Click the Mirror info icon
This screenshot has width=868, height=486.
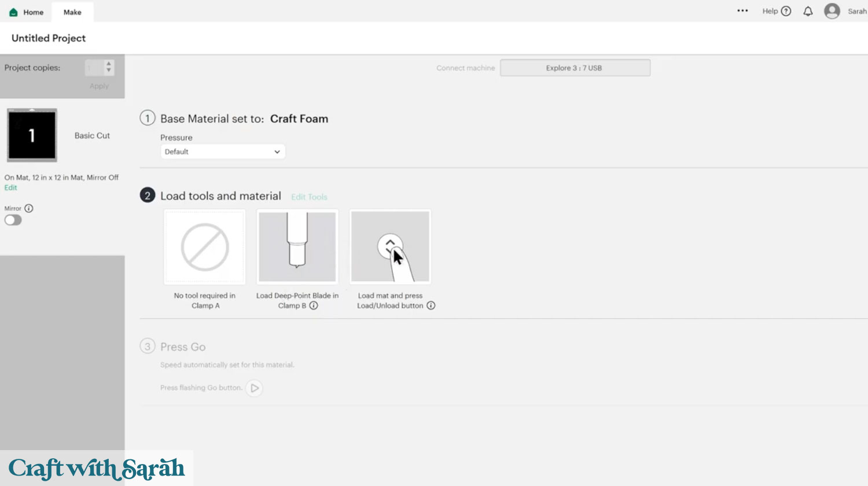pos(29,208)
